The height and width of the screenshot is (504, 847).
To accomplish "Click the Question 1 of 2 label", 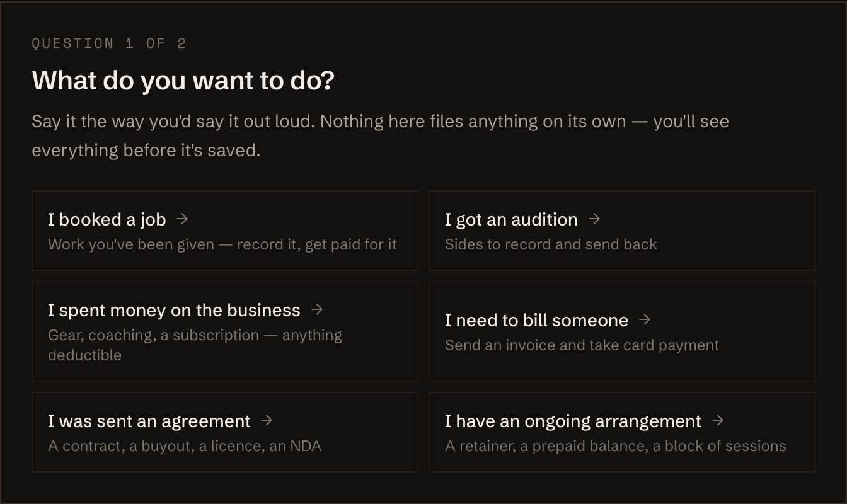I will (109, 43).
